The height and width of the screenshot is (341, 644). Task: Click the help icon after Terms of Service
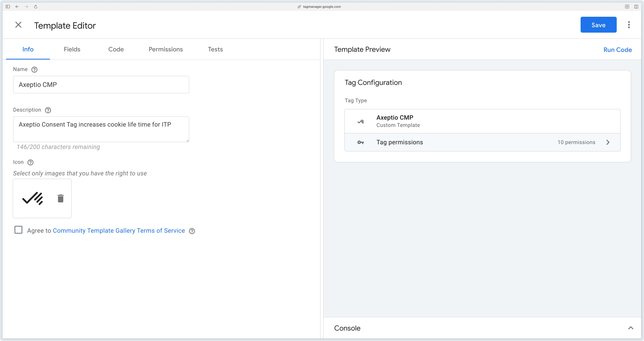click(192, 231)
